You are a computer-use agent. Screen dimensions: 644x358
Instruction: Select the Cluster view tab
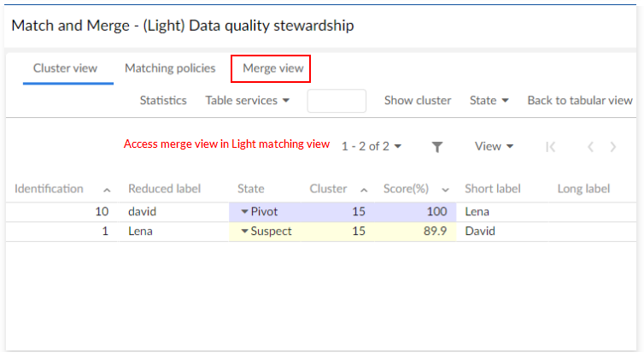(66, 68)
